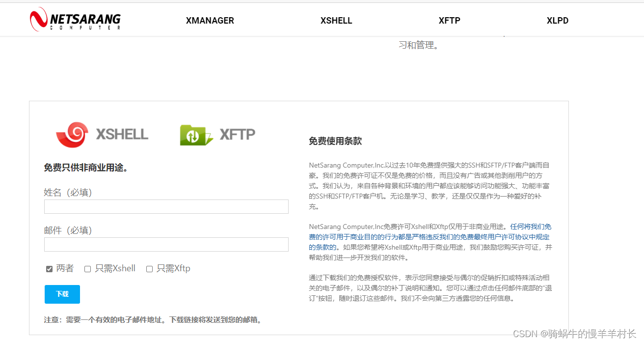Click the XFTP green folder logo
The width and height of the screenshot is (644, 343).
pos(217,135)
